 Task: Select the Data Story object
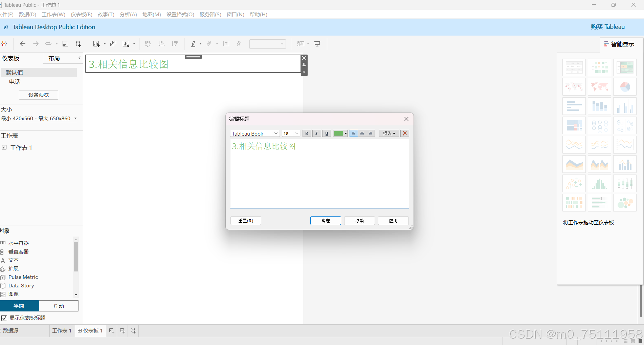[21, 286]
